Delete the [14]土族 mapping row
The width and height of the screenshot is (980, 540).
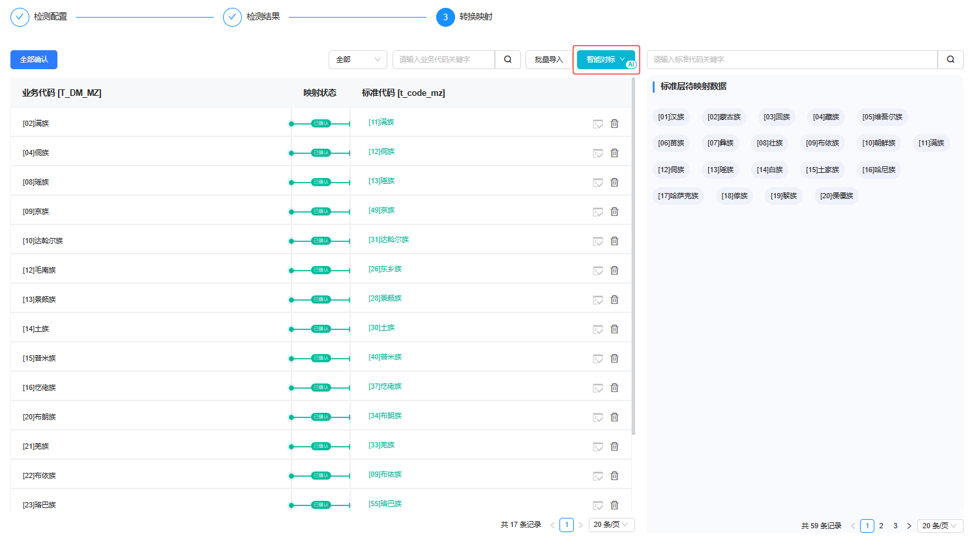tap(614, 329)
